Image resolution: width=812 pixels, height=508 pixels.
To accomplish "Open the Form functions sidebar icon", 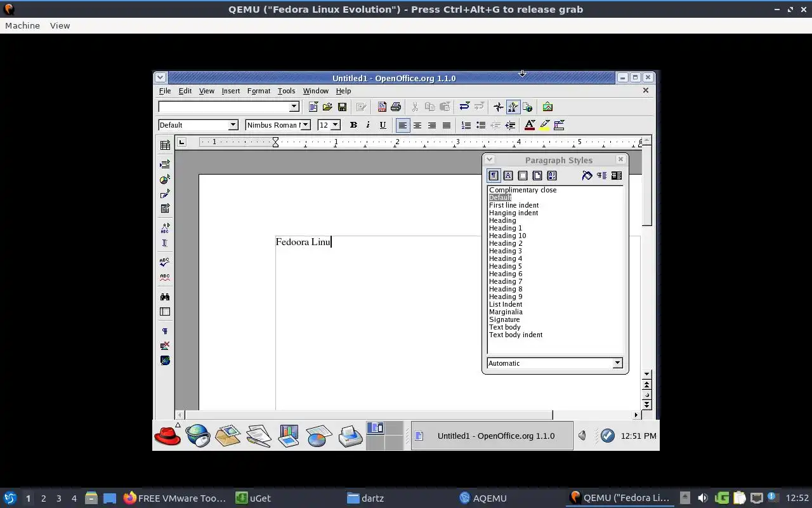I will [165, 208].
